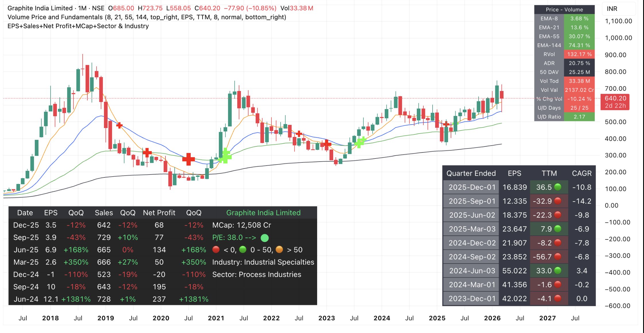644x333 pixels.
Task: Click the large green cross marker near 2021
Action: (x=225, y=156)
